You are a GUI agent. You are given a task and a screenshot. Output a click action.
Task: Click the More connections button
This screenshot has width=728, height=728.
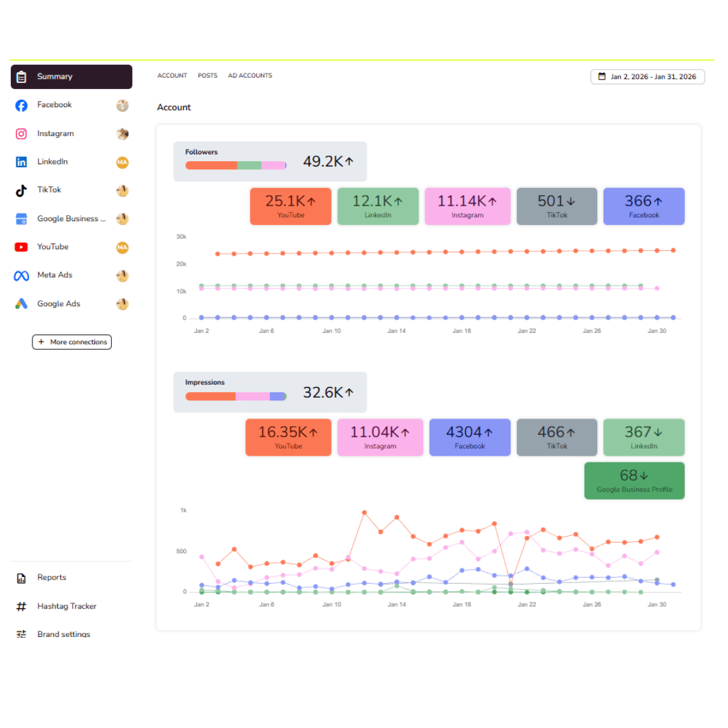coord(72,342)
